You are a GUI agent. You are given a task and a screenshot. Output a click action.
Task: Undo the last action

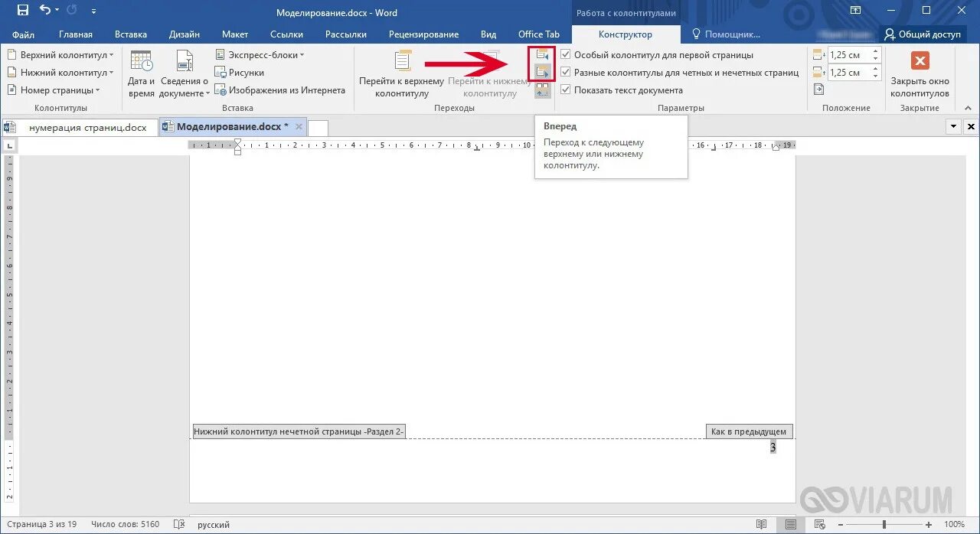click(x=44, y=11)
